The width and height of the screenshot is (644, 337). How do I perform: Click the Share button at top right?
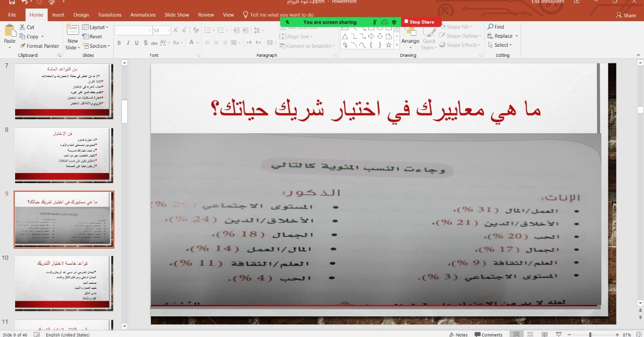point(626,15)
